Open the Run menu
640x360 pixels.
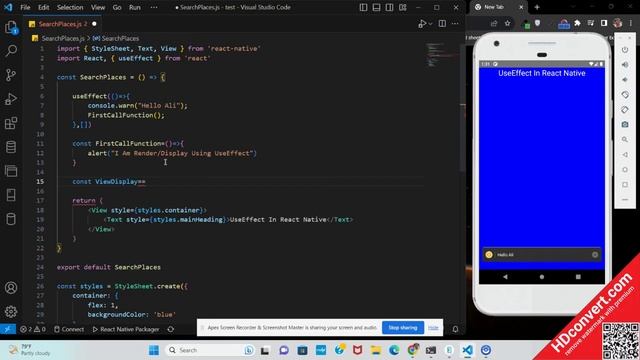tap(135, 7)
